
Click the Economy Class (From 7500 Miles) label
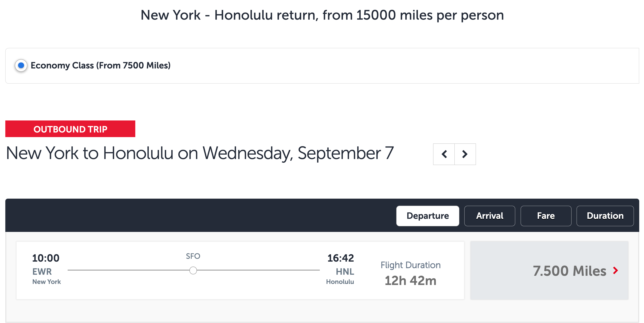click(x=101, y=65)
